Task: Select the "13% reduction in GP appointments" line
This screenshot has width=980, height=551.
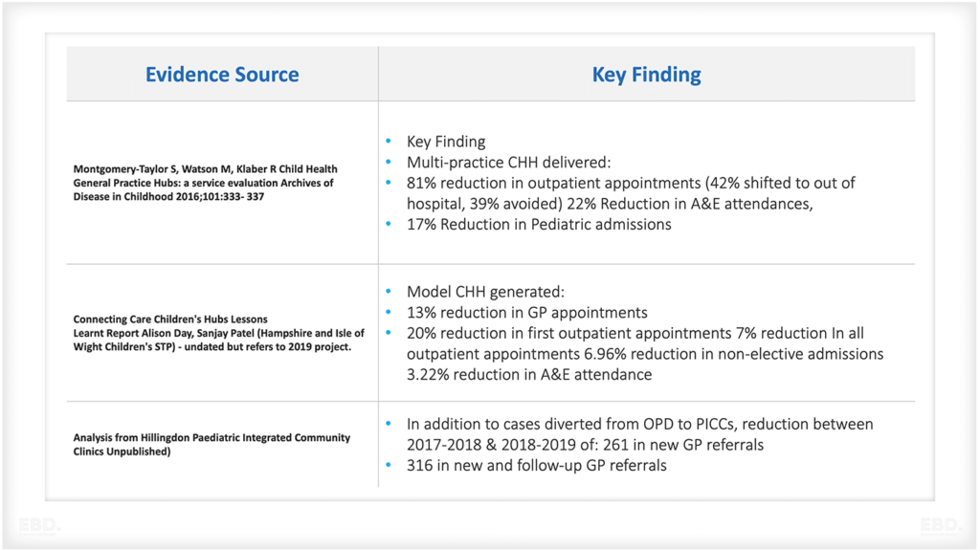Action: pos(526,313)
